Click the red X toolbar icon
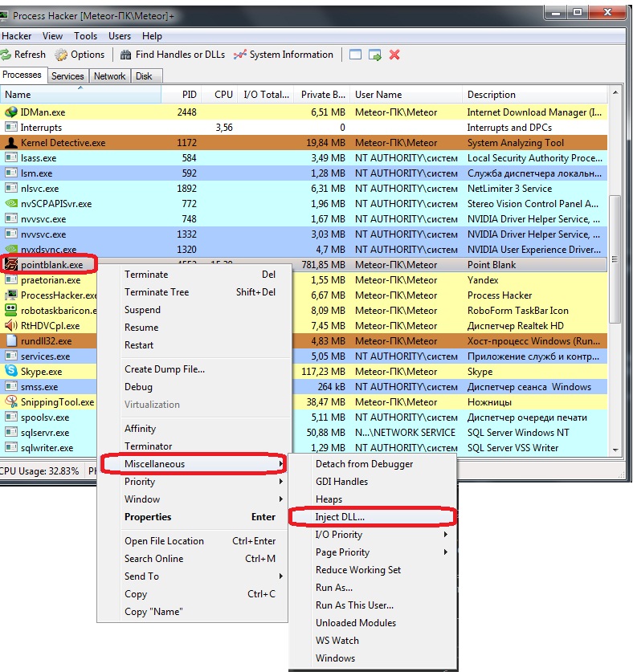The image size is (633, 672). 394,55
